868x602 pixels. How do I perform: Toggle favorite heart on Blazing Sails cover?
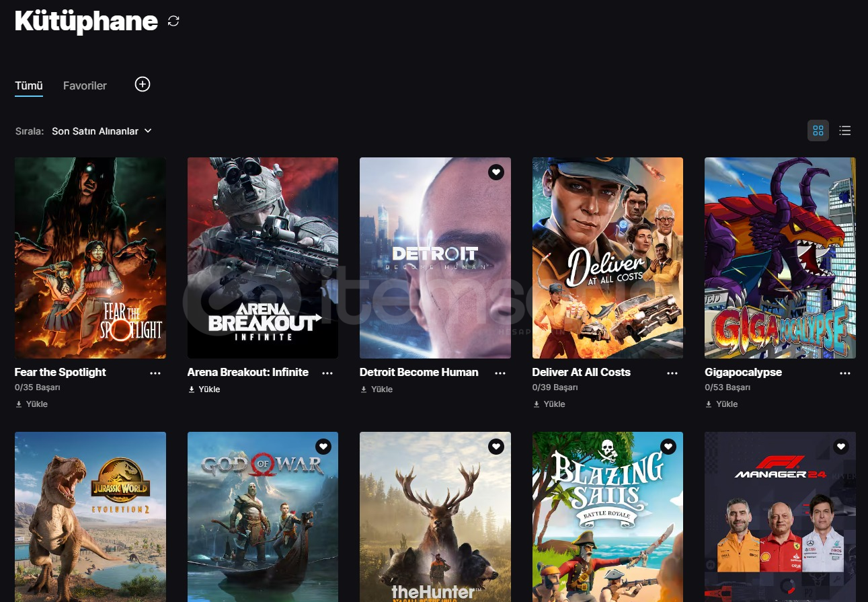[x=668, y=447]
